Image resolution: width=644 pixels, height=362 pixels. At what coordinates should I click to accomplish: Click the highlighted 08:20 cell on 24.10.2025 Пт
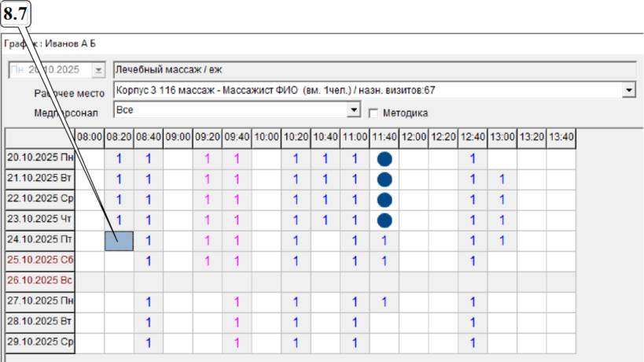tap(119, 240)
